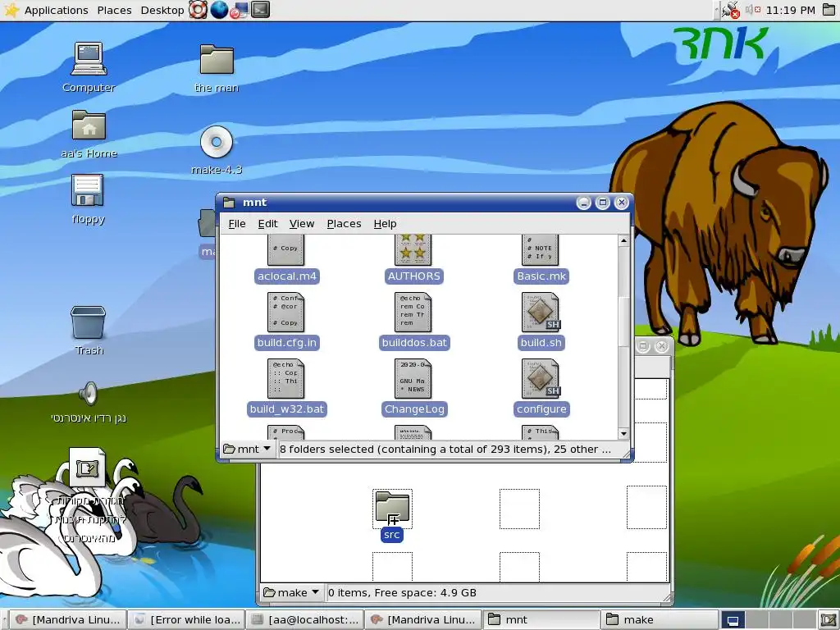Screen dimensions: 840x630
Task: Click the 11:19 PM clock
Action: 791,10
